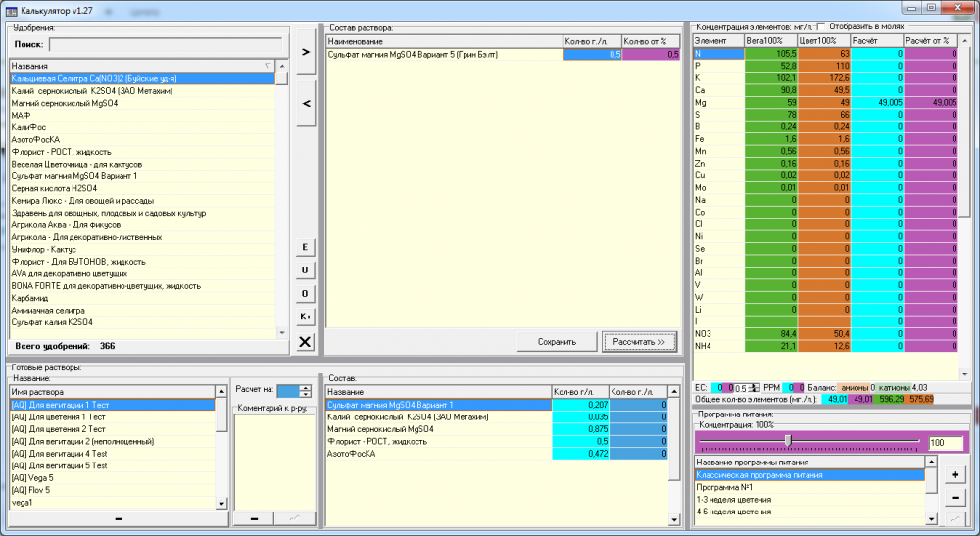
Task: Remove nutrition program with minus button
Action: [x=955, y=498]
